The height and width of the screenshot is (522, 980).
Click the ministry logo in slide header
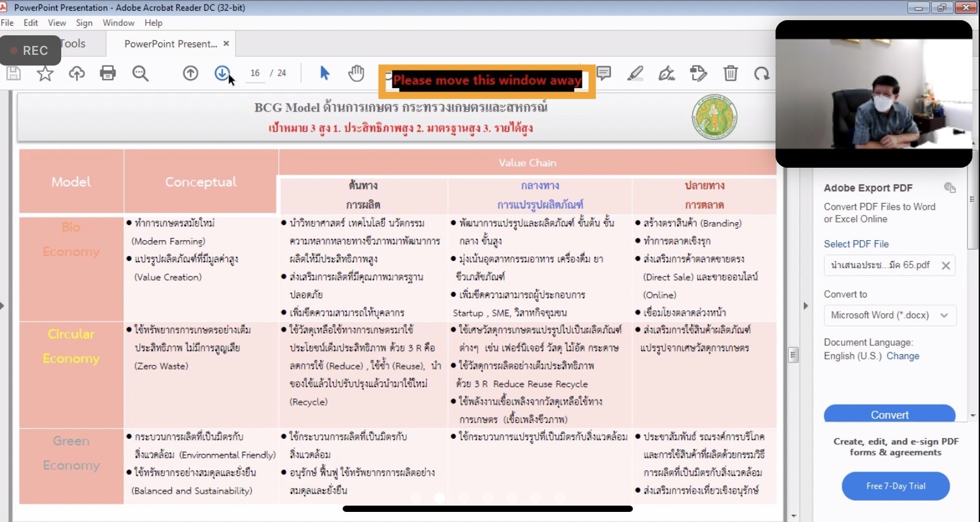[714, 117]
